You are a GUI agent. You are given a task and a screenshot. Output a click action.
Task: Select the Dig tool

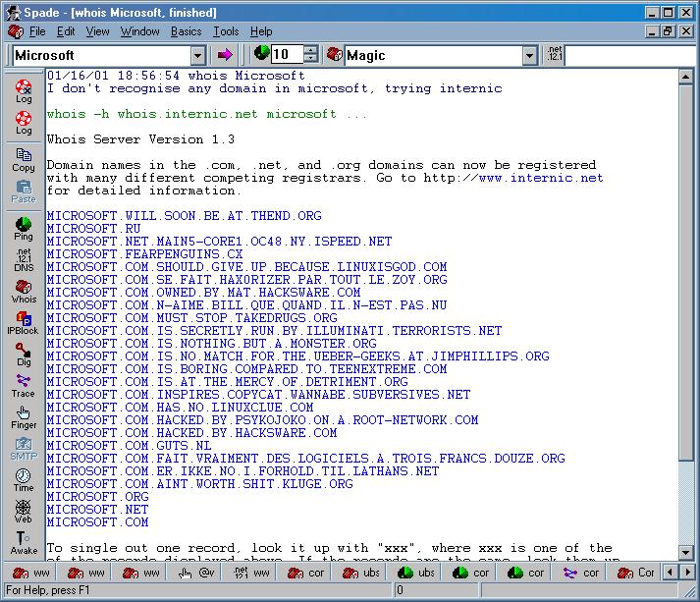[24, 356]
